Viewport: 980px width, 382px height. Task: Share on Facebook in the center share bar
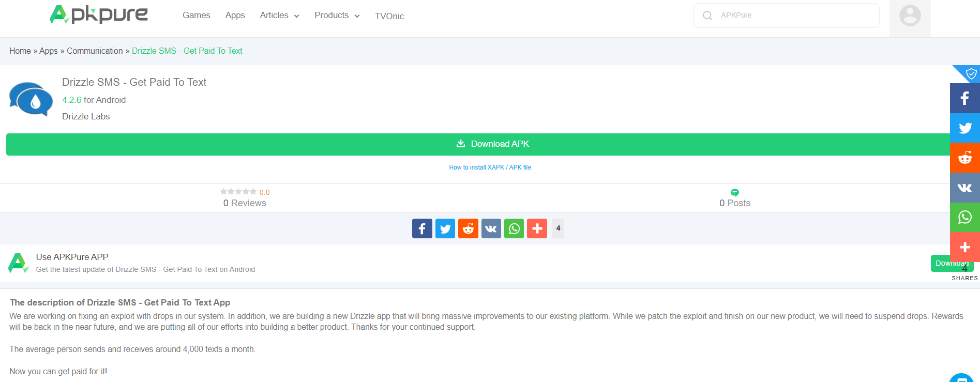422,228
